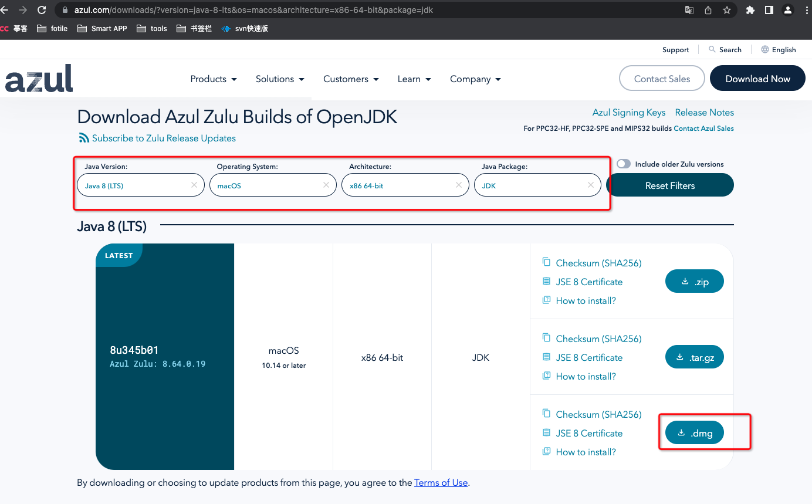812x504 pixels.
Task: Open the Chrome profile avatar
Action: tap(788, 10)
